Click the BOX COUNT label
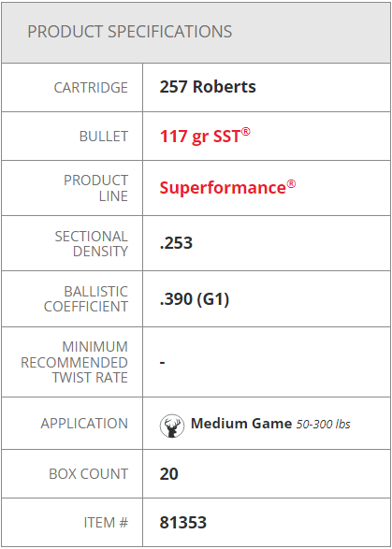Screen dimensions: 392x549 [x=89, y=474]
